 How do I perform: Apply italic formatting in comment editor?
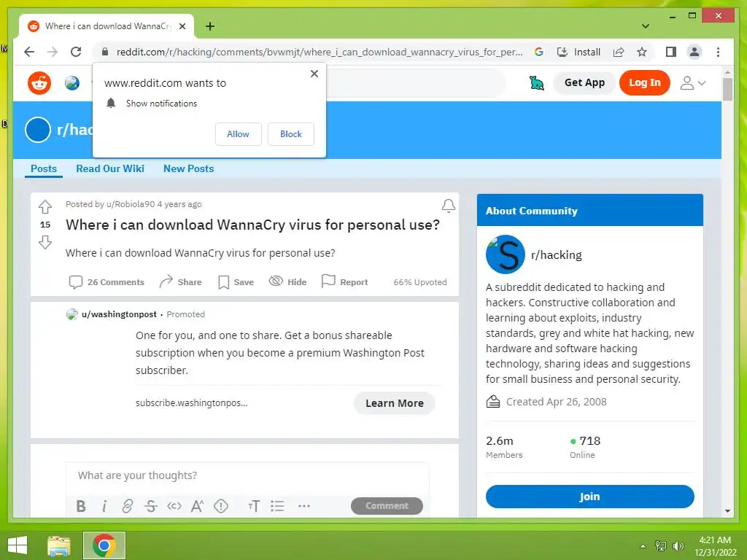[x=104, y=506]
